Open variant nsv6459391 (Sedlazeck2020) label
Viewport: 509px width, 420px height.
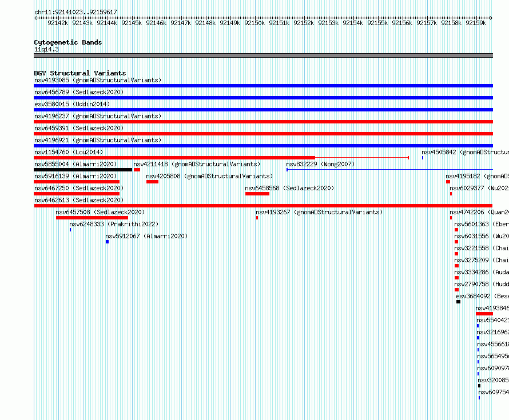click(x=79, y=128)
